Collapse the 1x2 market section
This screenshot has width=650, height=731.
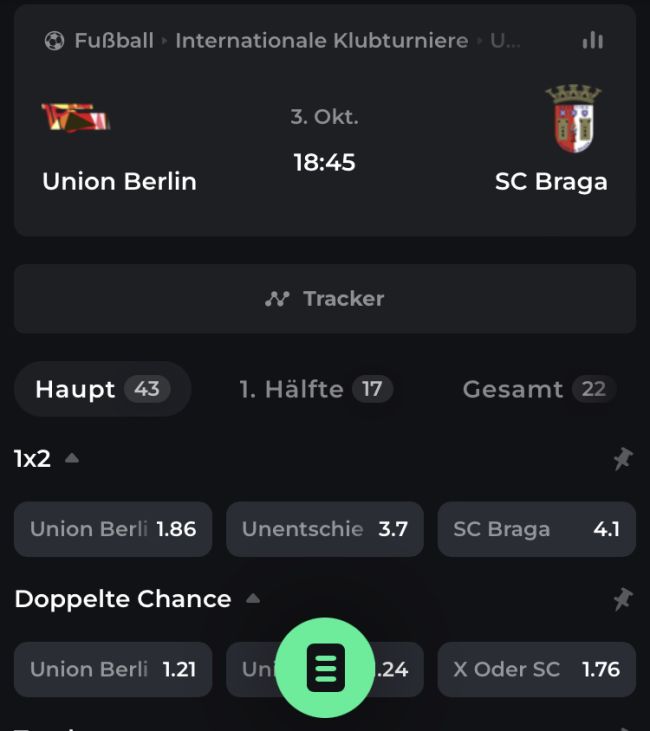[x=72, y=459]
